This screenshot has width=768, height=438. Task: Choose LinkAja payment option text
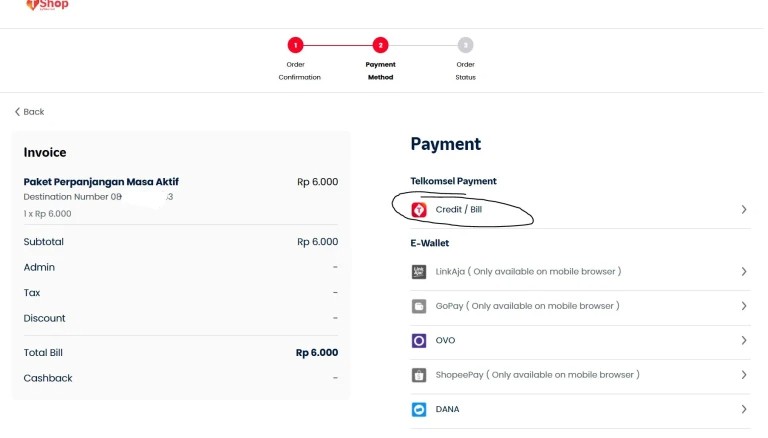coord(528,272)
